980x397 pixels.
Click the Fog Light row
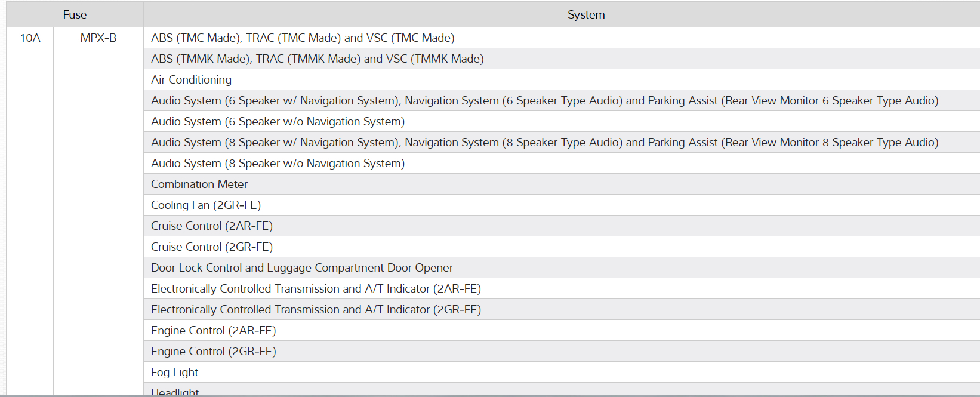(x=174, y=372)
